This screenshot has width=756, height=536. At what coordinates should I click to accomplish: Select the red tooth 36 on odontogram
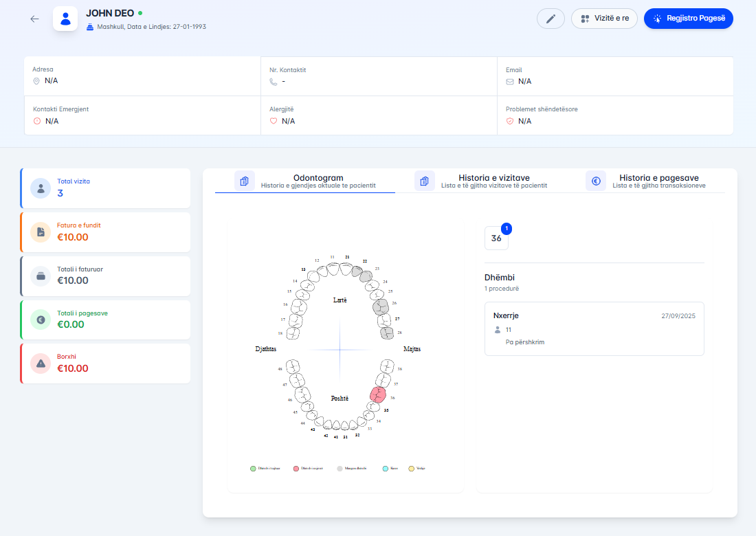(x=377, y=394)
